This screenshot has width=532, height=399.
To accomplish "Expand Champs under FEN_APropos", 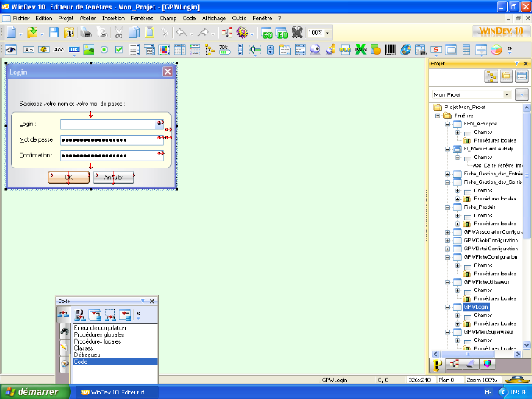I will (457, 132).
